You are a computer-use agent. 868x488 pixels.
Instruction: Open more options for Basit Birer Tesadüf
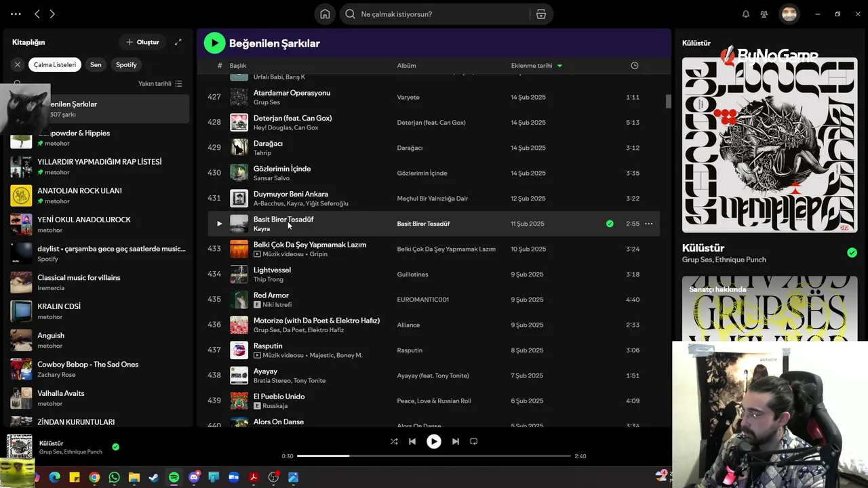(648, 224)
